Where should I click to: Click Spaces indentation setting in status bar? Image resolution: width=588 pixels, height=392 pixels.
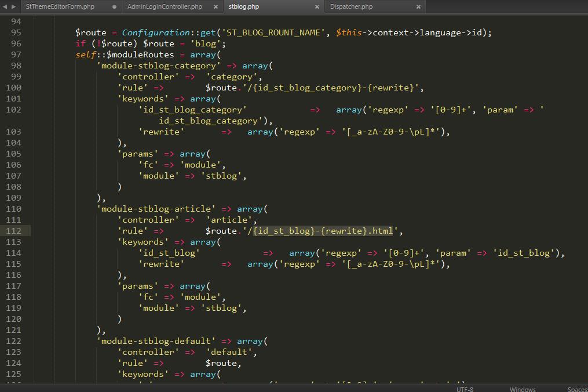pyautogui.click(x=578, y=389)
